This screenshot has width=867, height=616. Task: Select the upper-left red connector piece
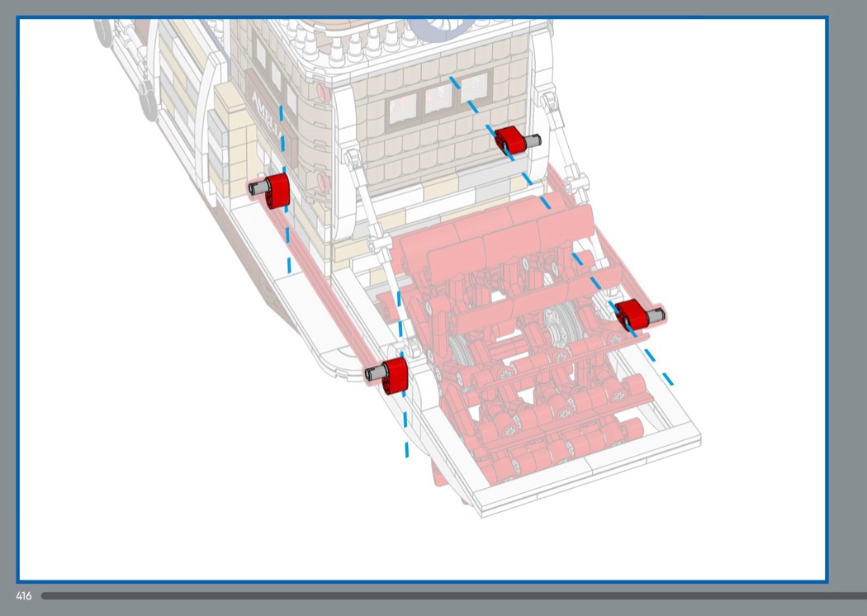pyautogui.click(x=272, y=191)
